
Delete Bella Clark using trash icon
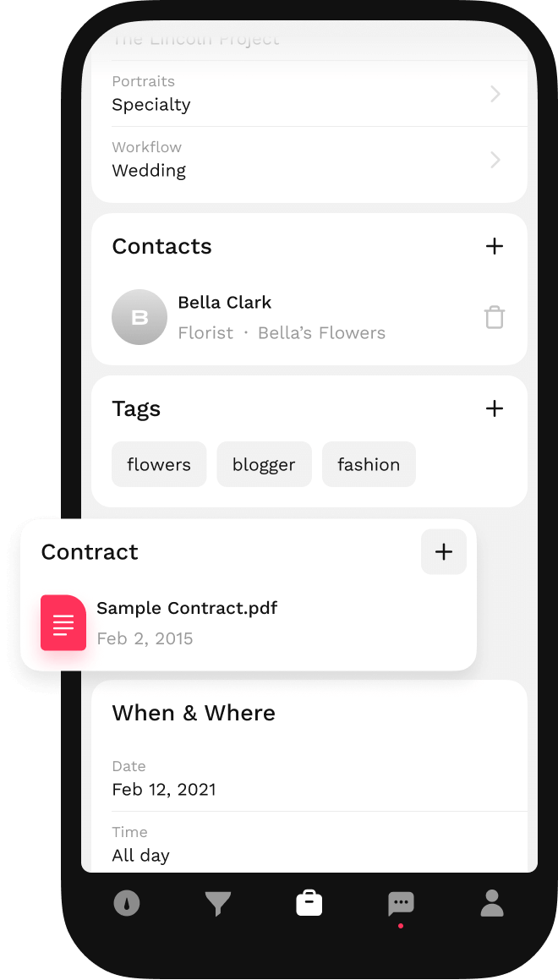coord(495,317)
